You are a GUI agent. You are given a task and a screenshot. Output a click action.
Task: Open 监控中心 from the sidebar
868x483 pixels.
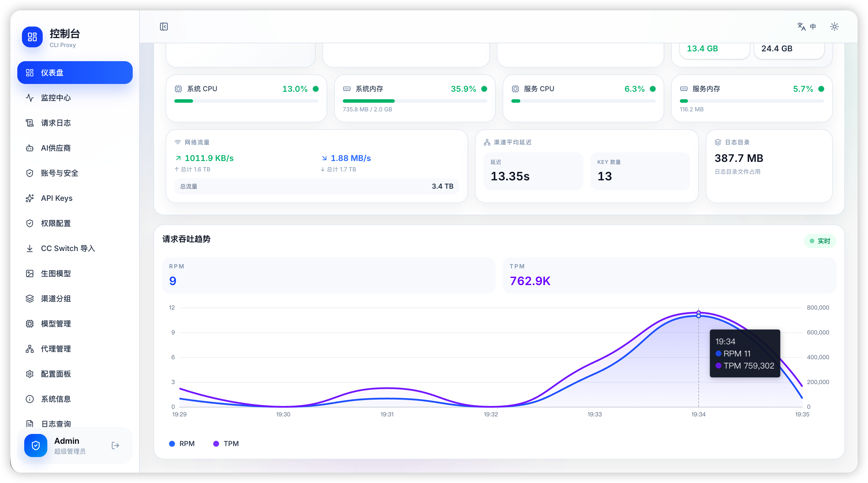tap(75, 98)
